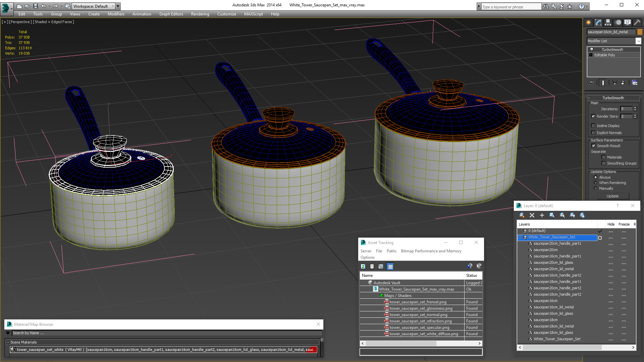Click Hide/Unhide All Layers icon

tap(572, 215)
